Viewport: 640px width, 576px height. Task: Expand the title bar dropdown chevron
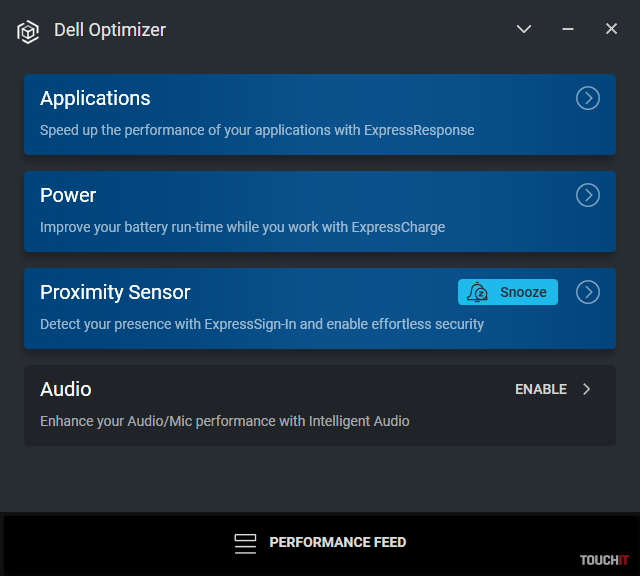tap(524, 30)
